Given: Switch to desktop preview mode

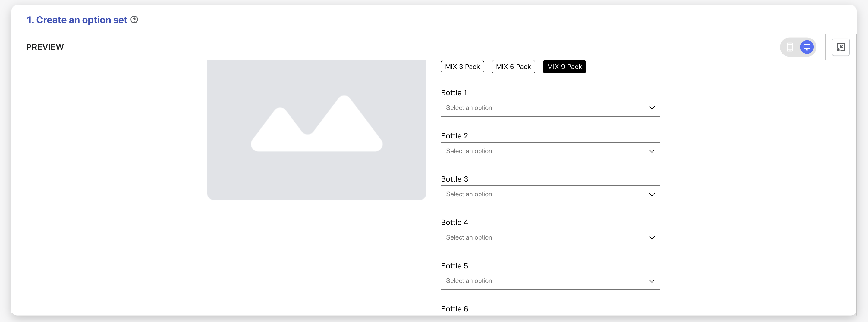Looking at the screenshot, I should pos(807,47).
